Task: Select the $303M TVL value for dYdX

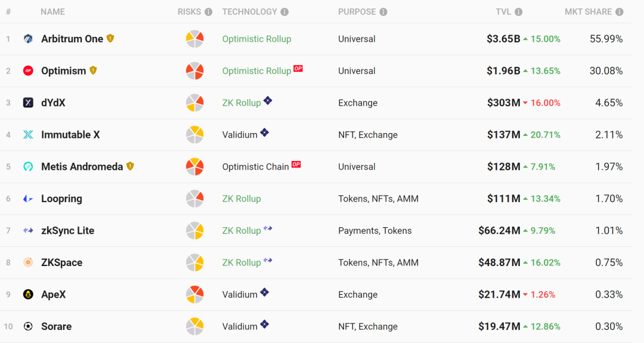Action: click(504, 103)
